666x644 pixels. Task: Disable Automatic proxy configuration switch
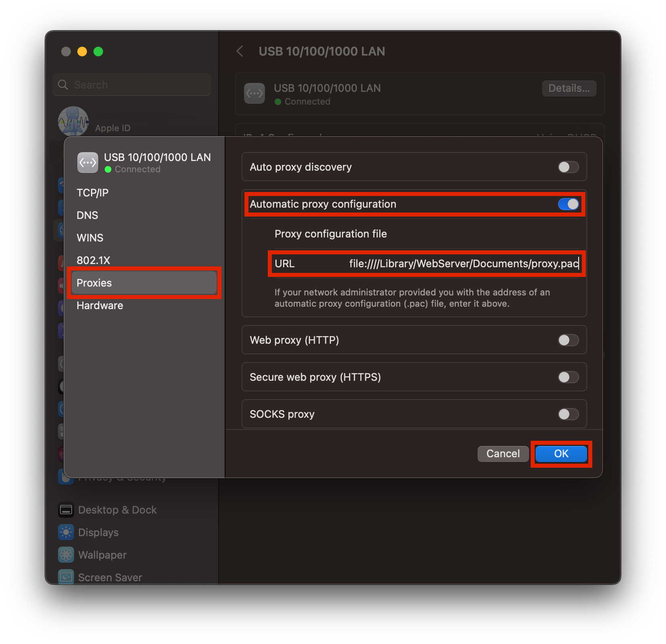click(x=568, y=204)
